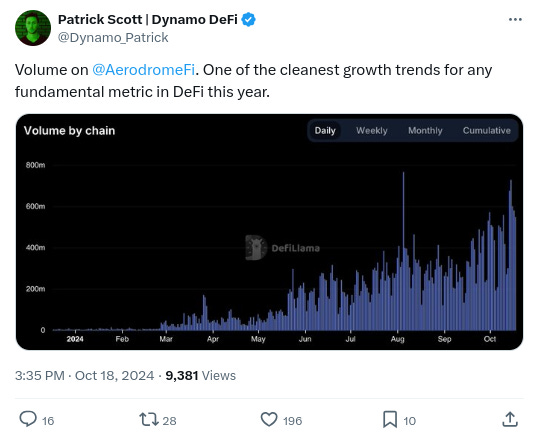Image resolution: width=536 pixels, height=439 pixels.
Task: Open the Volume by chain chart image
Action: [x=269, y=232]
